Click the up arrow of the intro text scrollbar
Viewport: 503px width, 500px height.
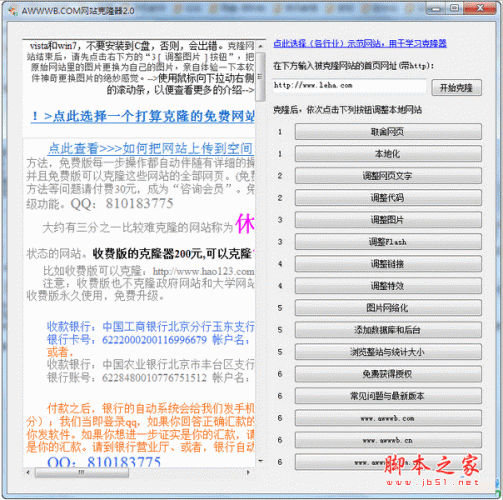(260, 46)
